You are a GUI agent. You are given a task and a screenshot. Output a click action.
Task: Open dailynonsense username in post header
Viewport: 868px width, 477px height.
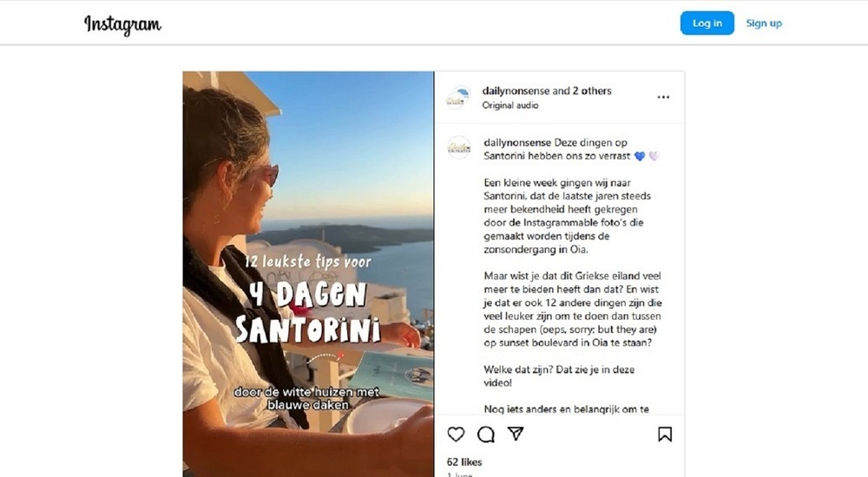click(516, 91)
